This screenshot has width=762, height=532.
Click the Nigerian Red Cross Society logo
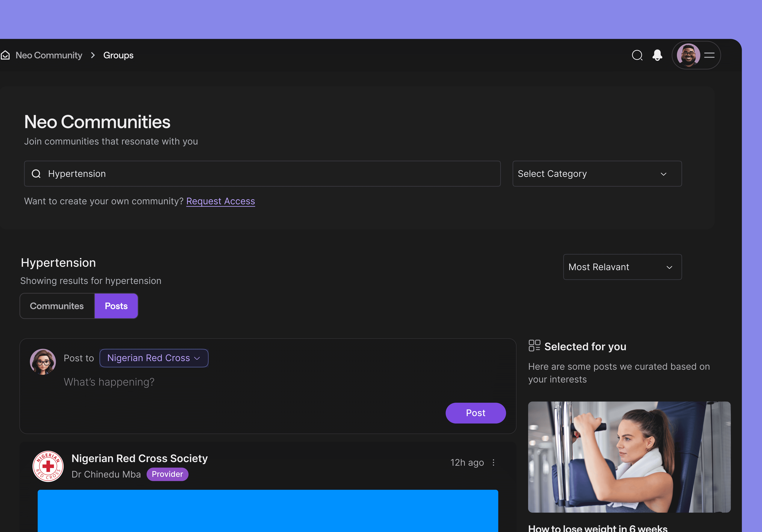[x=48, y=466]
